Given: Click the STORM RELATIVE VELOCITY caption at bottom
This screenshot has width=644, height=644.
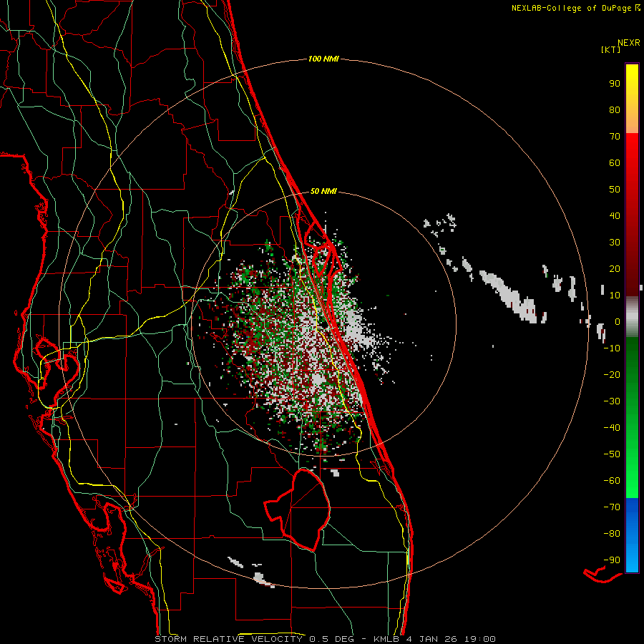Looking at the screenshot, I should click(x=325, y=639).
